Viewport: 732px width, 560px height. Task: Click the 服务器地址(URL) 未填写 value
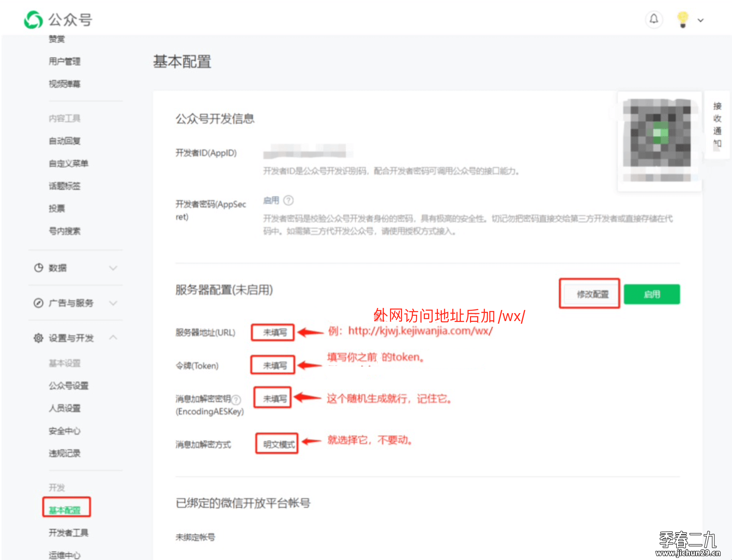tap(275, 333)
